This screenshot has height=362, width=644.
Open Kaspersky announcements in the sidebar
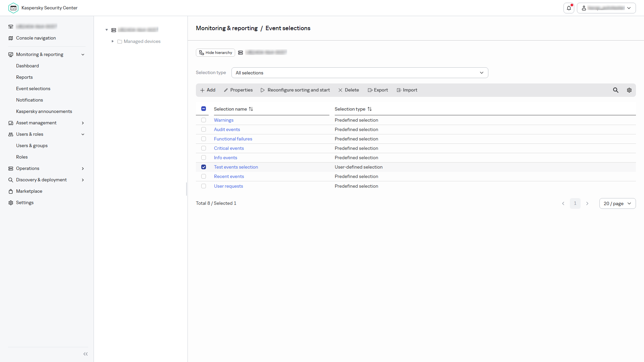[x=44, y=112]
